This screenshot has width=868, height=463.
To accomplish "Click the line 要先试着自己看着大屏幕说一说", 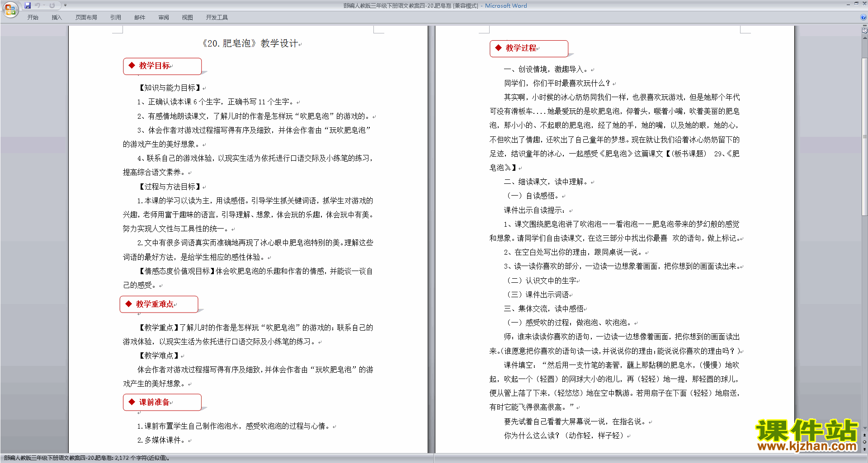I will click(578, 421).
